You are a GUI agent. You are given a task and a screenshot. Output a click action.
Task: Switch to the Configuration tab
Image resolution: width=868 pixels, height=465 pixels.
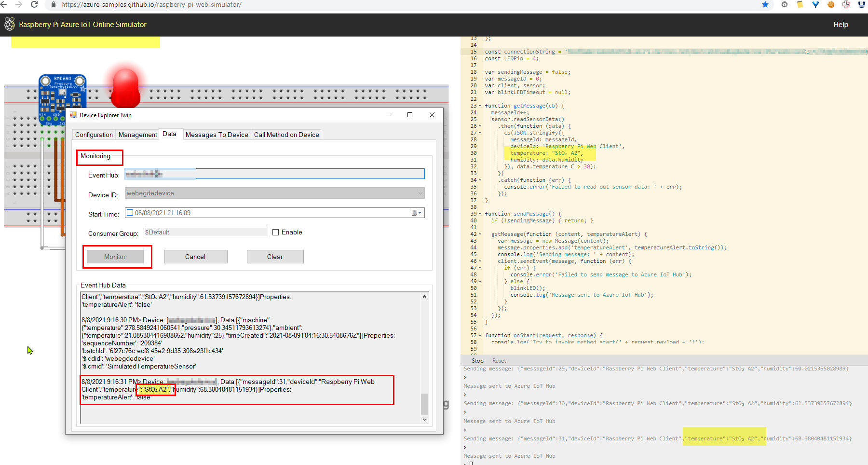point(94,135)
